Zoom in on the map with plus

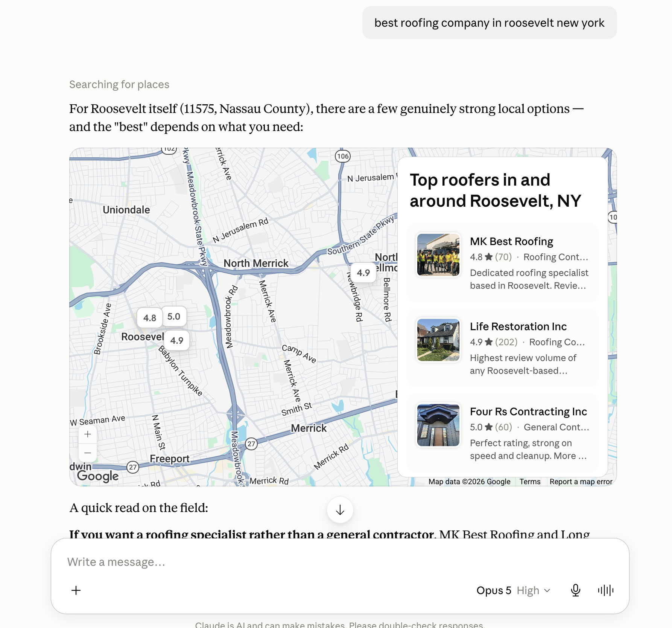(x=88, y=434)
